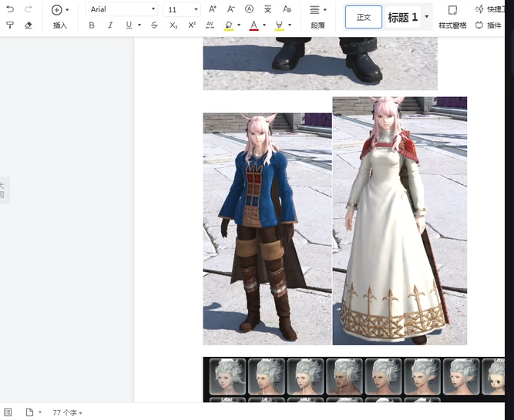The width and height of the screenshot is (514, 420).
Task: Undo the last edit
Action: (x=10, y=9)
